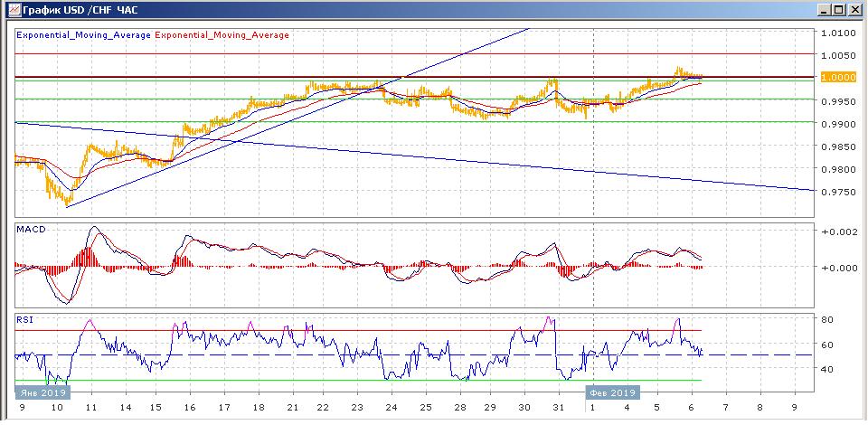
Task: Click the highlighted 1.0000 price marker
Action: [837, 78]
